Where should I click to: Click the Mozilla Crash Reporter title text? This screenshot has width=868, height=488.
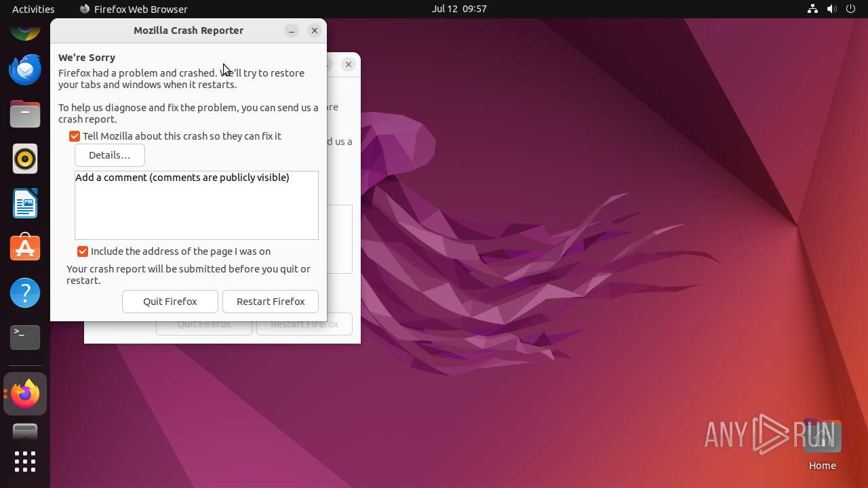189,30
